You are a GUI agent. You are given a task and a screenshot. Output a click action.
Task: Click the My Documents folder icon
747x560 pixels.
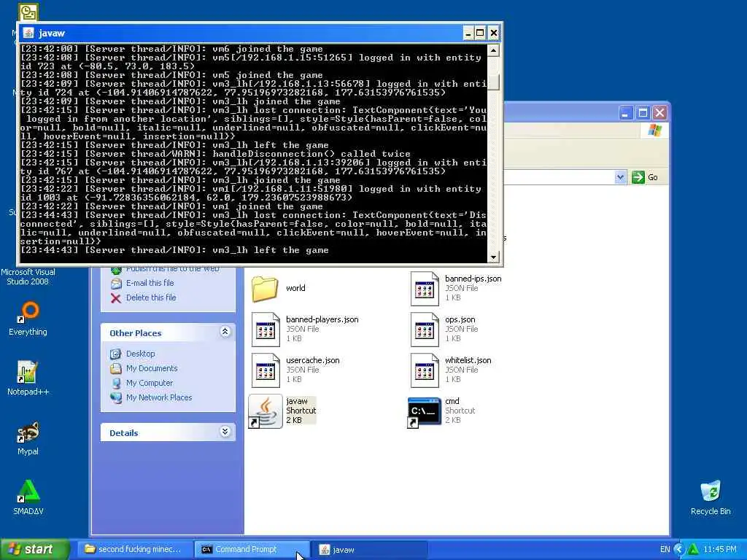click(x=116, y=368)
